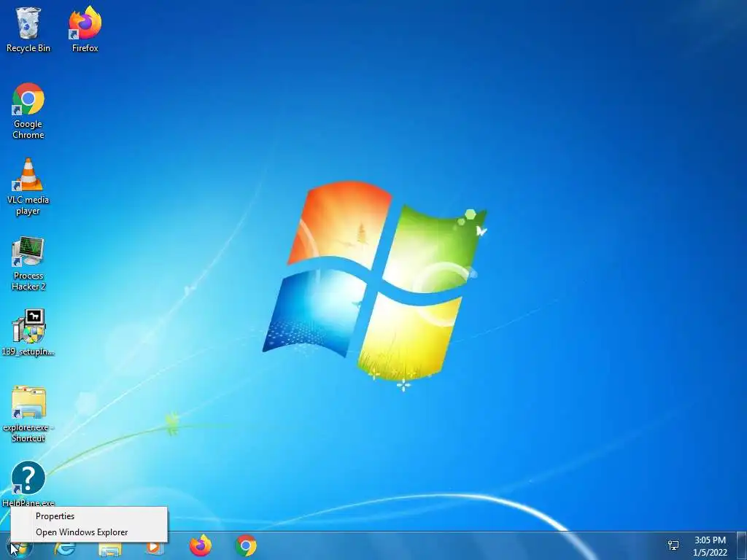The width and height of the screenshot is (747, 560).
Task: Open Windows Media Player from taskbar
Action: click(x=154, y=547)
